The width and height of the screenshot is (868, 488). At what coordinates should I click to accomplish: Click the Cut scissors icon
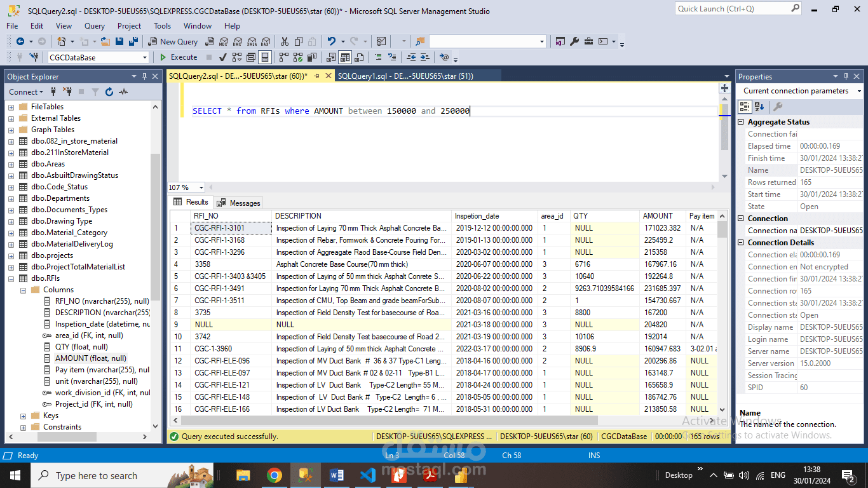[x=284, y=41]
